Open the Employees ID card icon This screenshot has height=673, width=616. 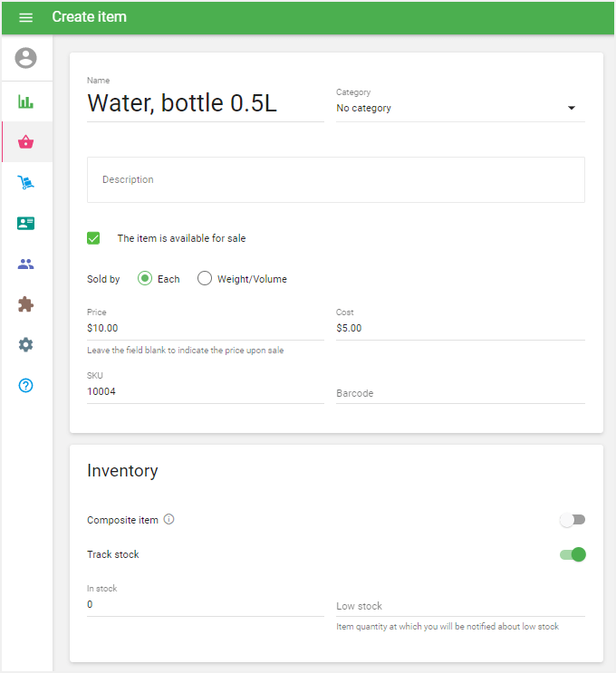click(x=26, y=223)
